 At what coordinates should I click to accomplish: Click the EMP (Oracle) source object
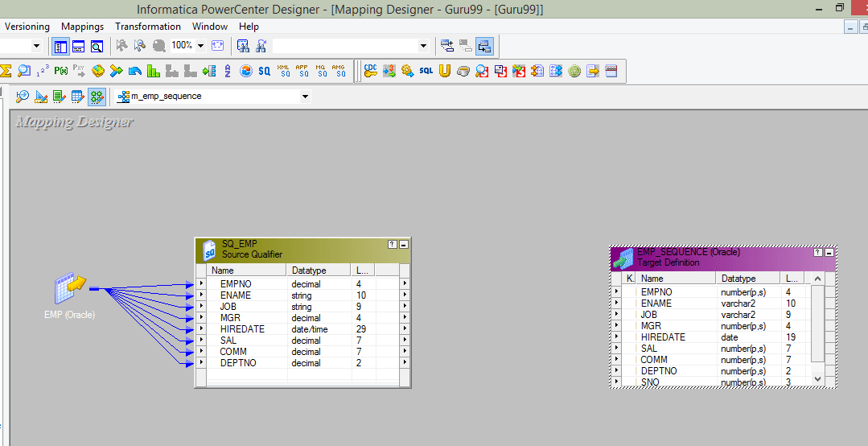pos(69,288)
